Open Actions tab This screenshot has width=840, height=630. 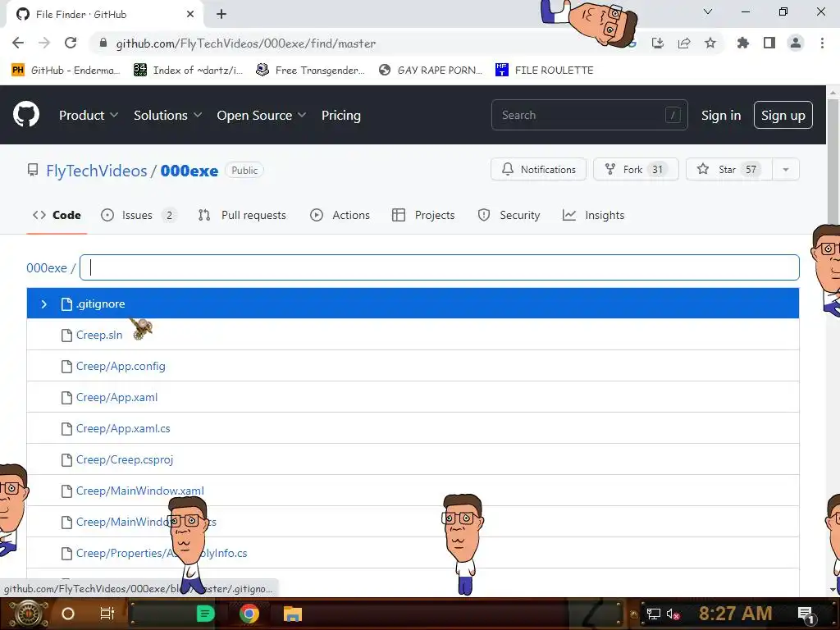[340, 215]
